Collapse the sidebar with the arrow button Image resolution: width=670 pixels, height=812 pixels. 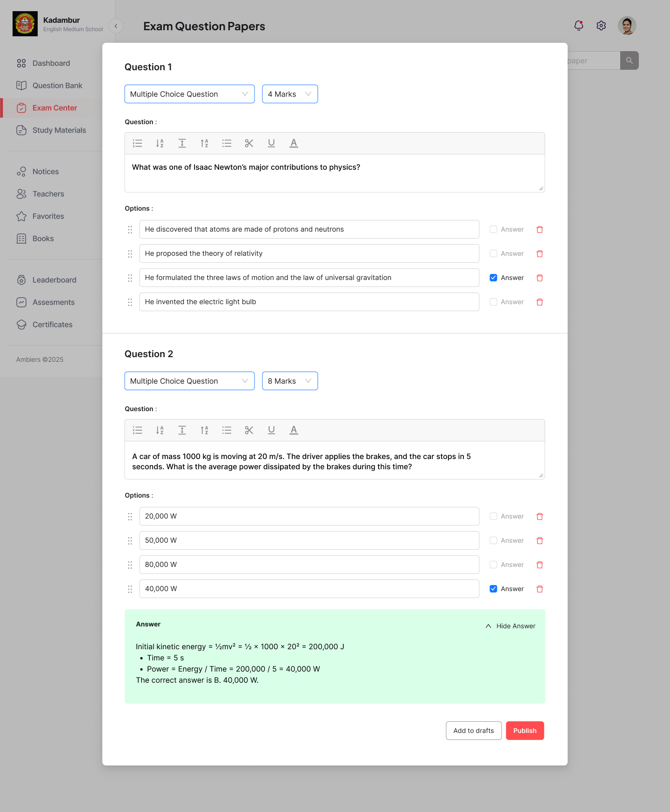(116, 26)
